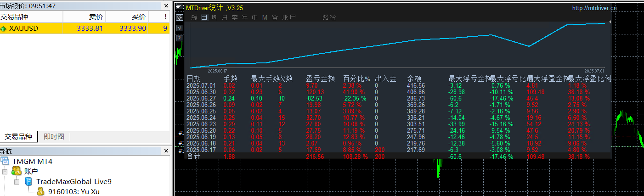This screenshot has width=644, height=196.
Task: Open the question mark help icon
Action: tap(180, 38)
